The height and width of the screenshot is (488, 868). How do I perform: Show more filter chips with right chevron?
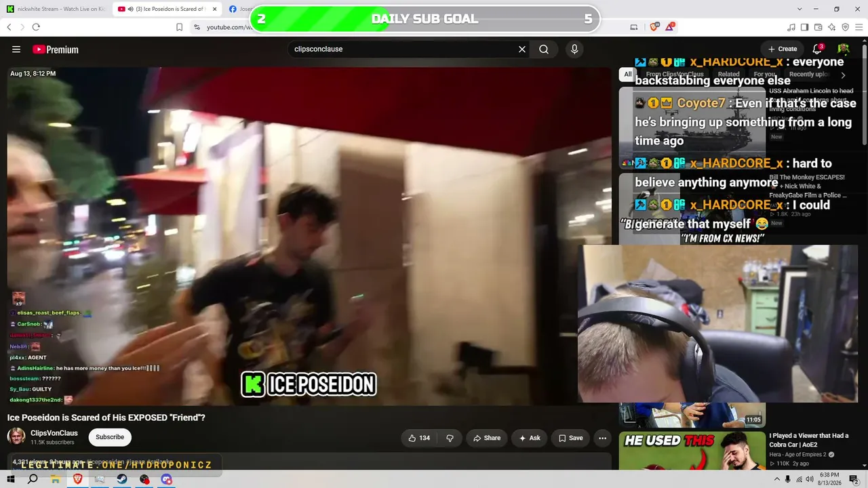(843, 75)
